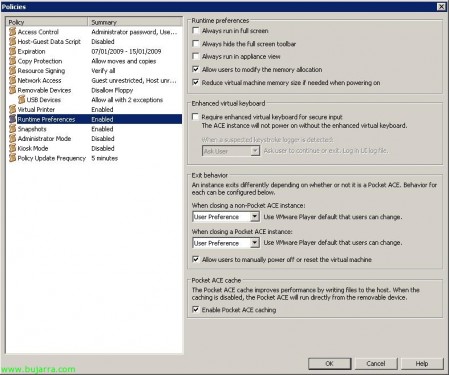
Task: Select the Network Access policy
Action: pos(95,80)
